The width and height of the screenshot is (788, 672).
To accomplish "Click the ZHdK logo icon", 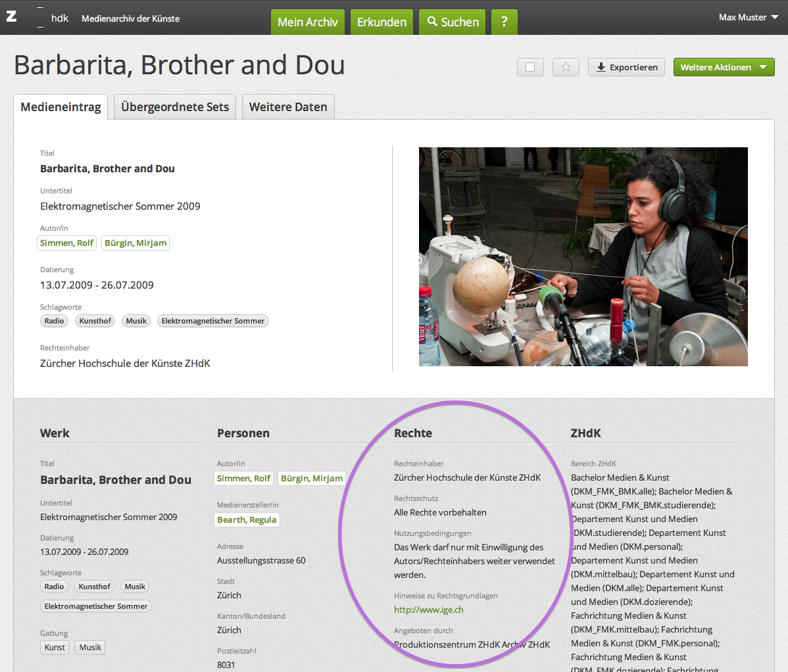I will 12,17.
